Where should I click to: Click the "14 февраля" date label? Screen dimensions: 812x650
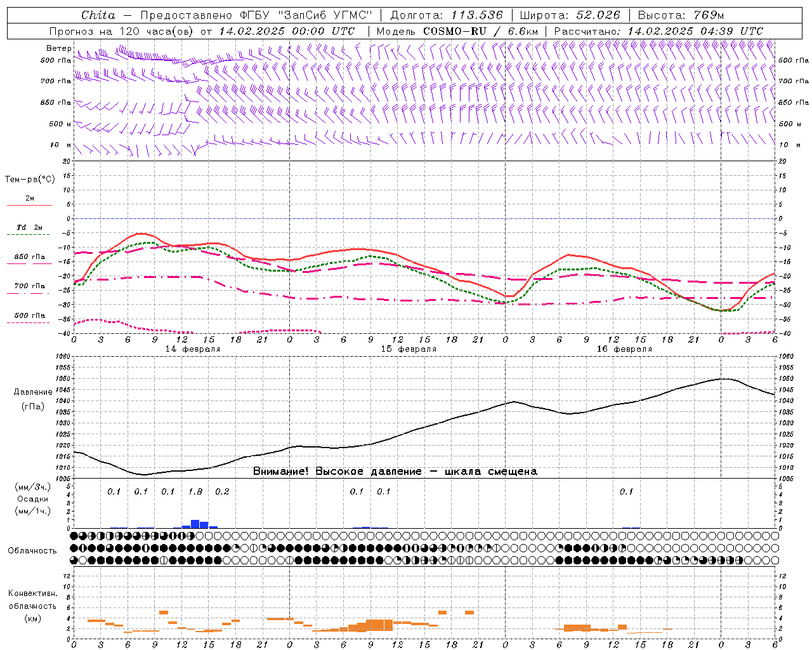[193, 349]
